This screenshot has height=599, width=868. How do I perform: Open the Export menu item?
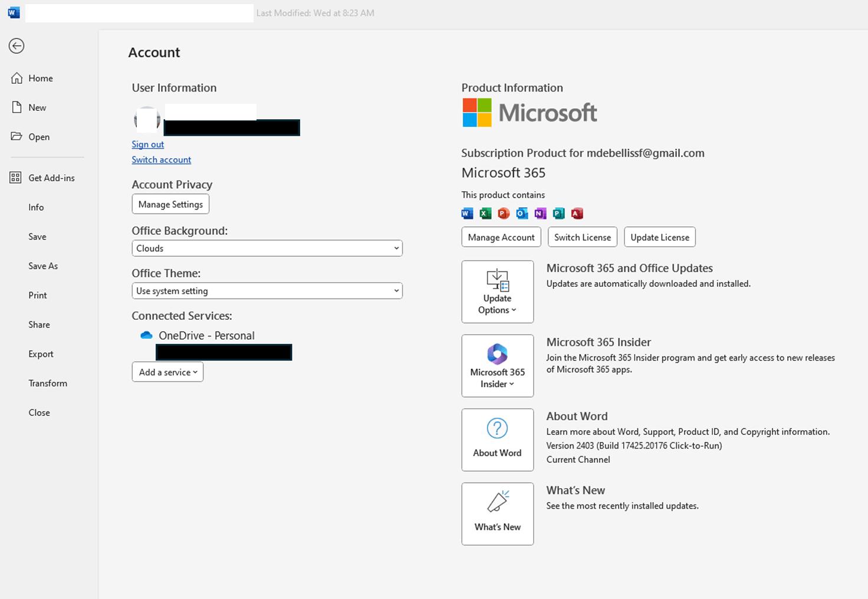tap(41, 354)
